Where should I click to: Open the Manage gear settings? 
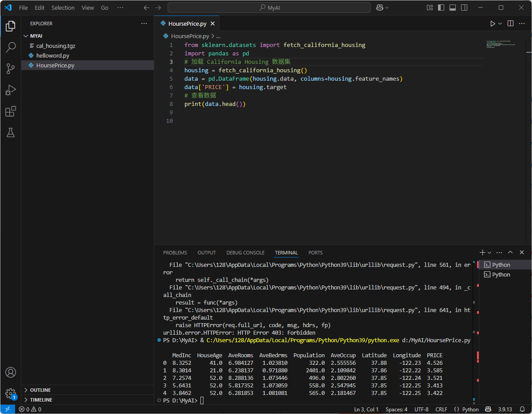(11, 393)
